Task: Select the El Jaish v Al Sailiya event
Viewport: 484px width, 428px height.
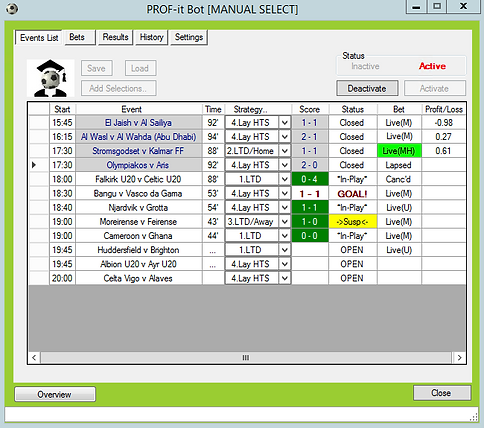Action: [139, 123]
